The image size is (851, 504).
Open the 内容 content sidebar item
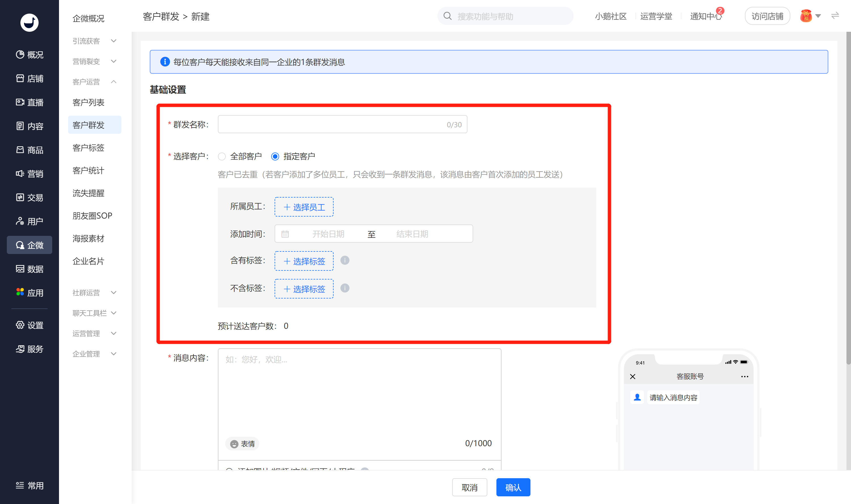point(30,126)
